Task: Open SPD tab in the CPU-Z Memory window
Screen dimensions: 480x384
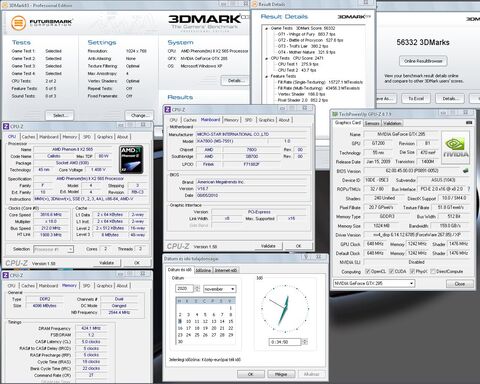Action: (86, 286)
